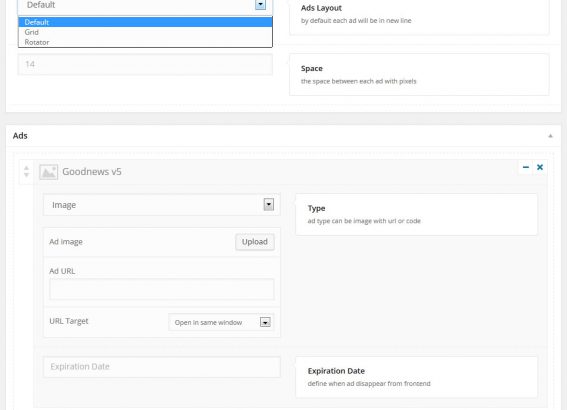Click the Image type dropdown arrow icon

(x=268, y=205)
